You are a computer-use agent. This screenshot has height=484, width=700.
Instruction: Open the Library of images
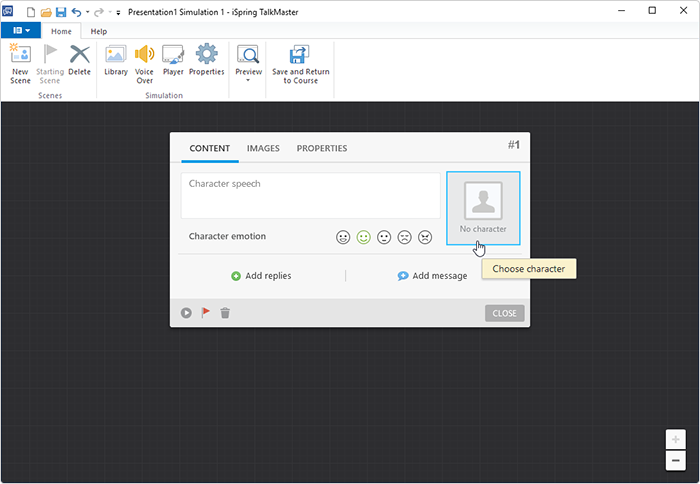tap(116, 60)
